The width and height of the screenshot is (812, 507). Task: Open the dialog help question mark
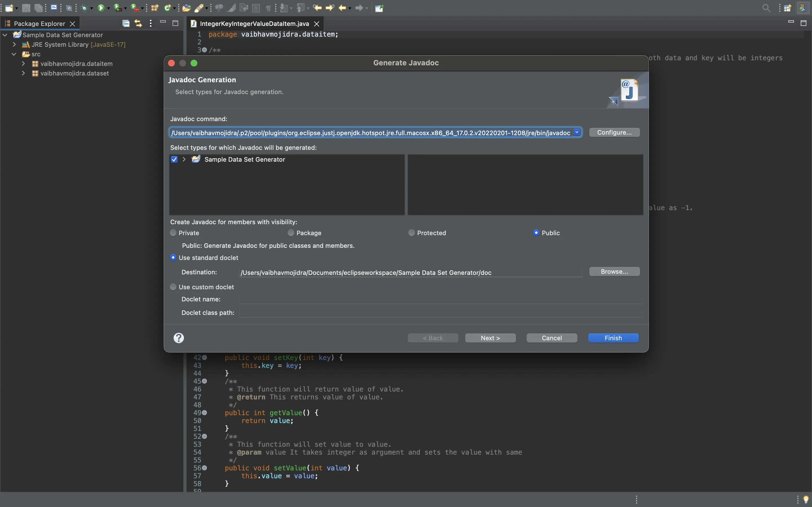[178, 338]
